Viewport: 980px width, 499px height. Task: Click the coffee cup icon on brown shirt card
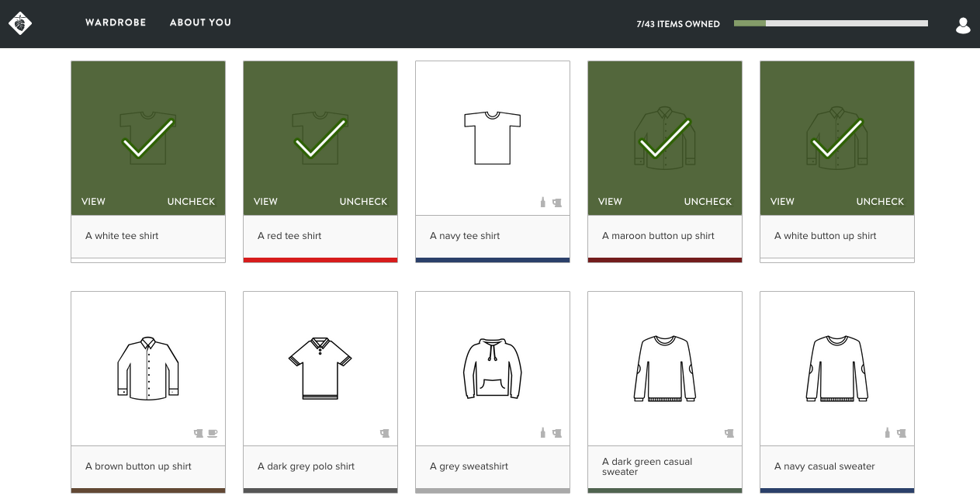click(212, 433)
